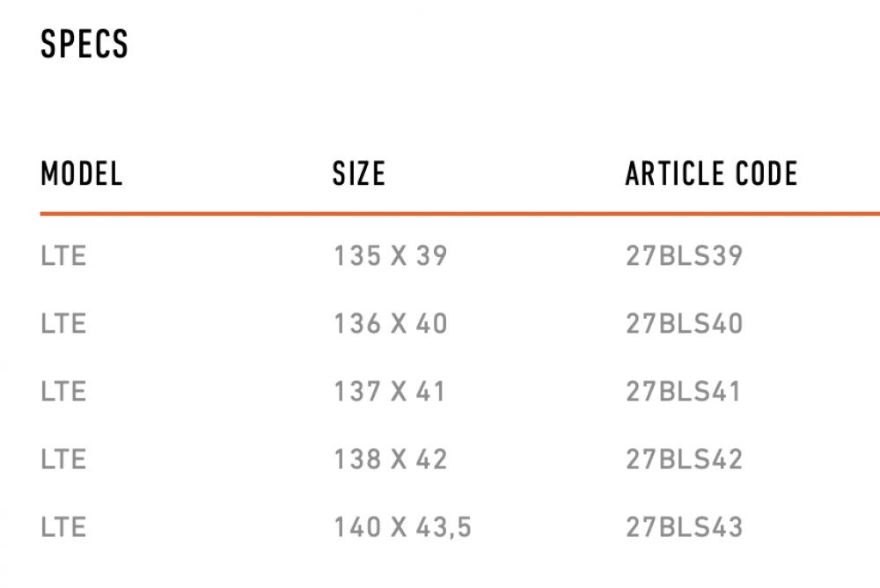Choose the 137 X 41 size cell
Viewport: 880px width, 588px height.
click(x=390, y=392)
